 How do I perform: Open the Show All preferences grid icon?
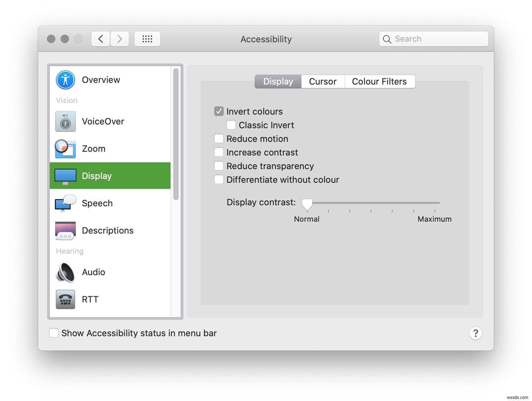(x=147, y=39)
